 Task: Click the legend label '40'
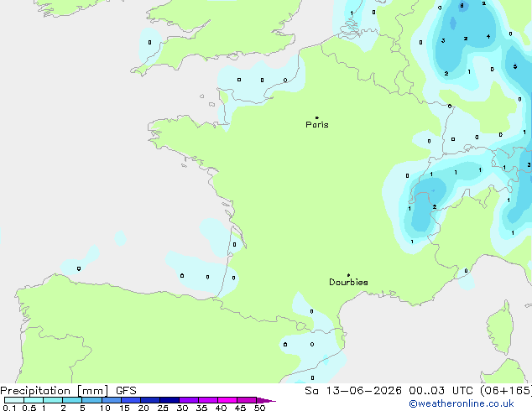point(221,408)
